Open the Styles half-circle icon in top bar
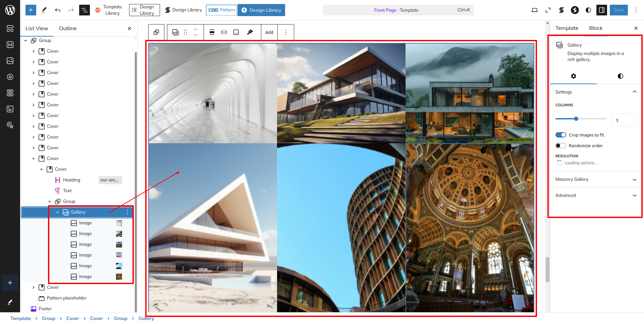The image size is (644, 324). [x=588, y=10]
